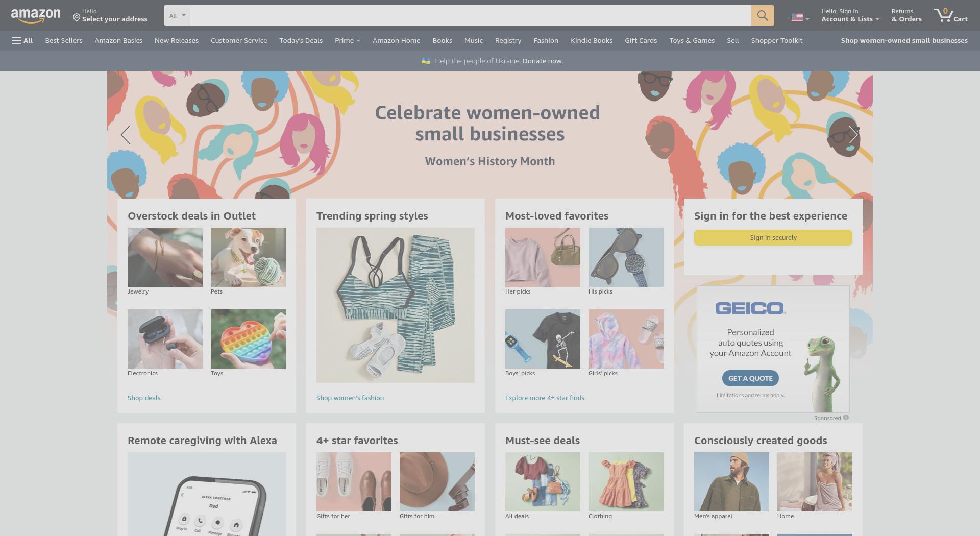Open Gift Cards nav item

[641, 40]
